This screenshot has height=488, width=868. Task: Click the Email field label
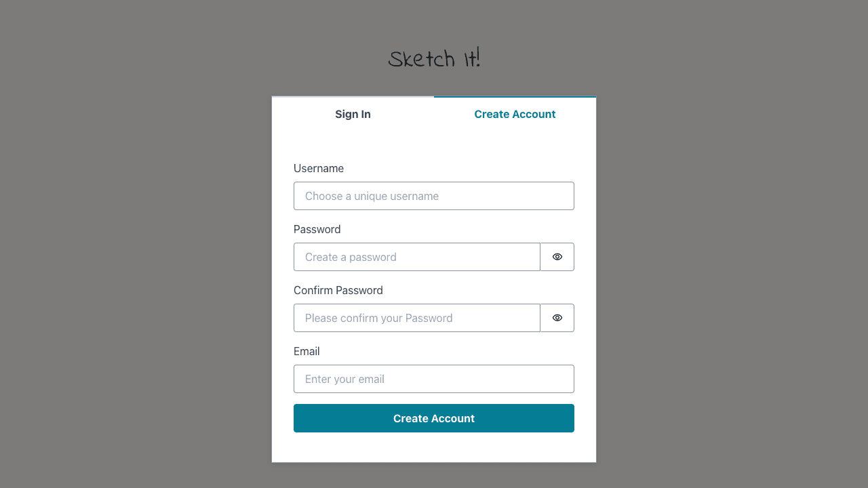[x=307, y=351]
